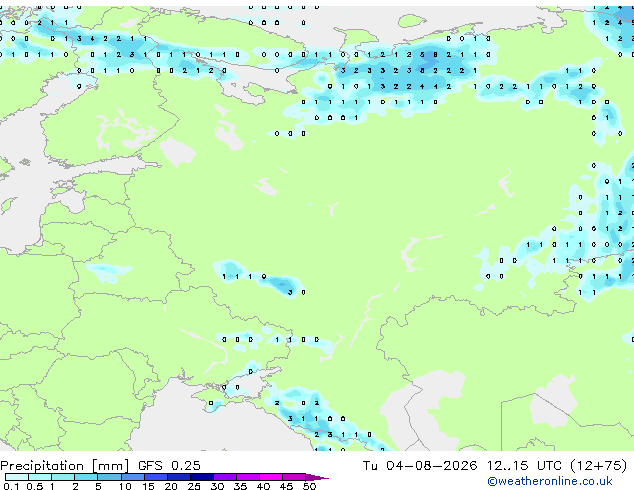Select the 2–5 mm legend swatch
Screen dimensions: 634x490
[86, 477]
